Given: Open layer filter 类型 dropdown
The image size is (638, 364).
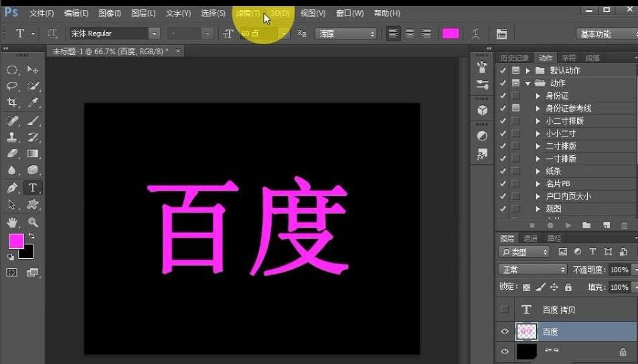Looking at the screenshot, I should [x=524, y=252].
